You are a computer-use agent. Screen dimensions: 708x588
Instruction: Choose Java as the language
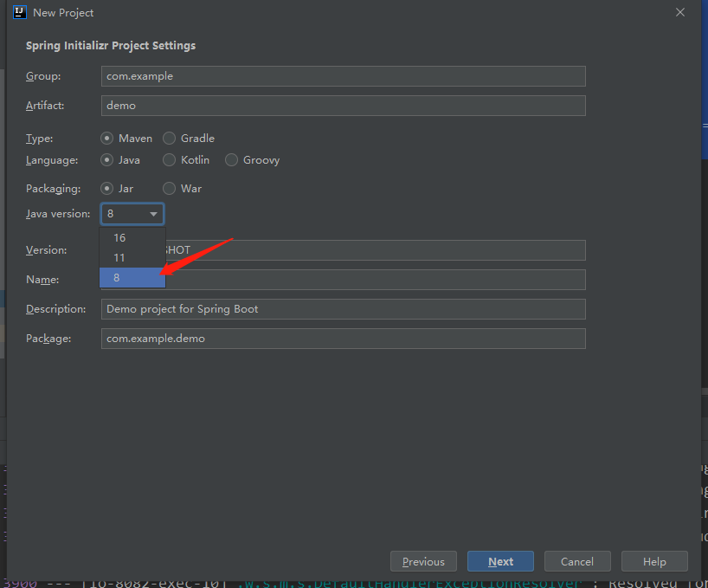point(106,160)
